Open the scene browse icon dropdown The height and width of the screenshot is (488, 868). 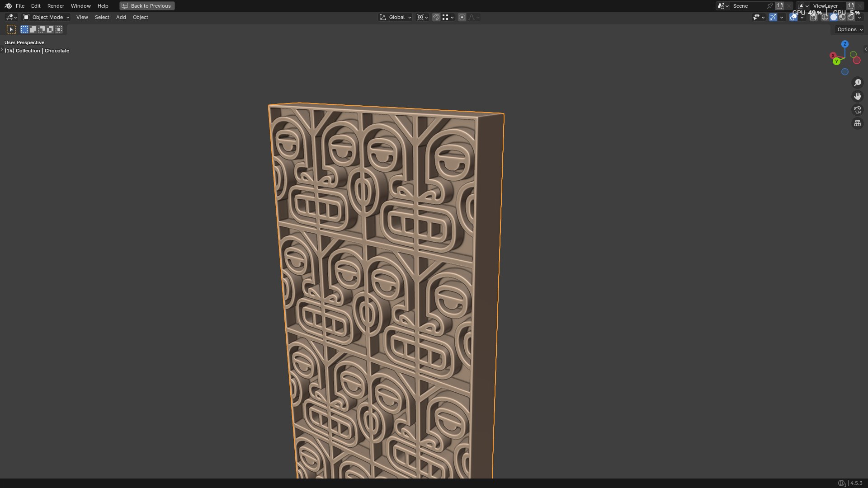(x=722, y=6)
